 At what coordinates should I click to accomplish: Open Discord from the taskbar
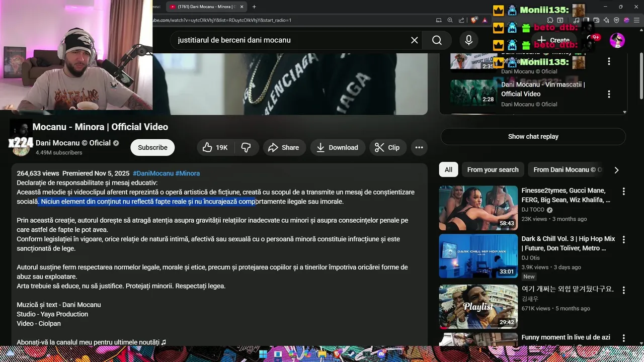[381, 354]
